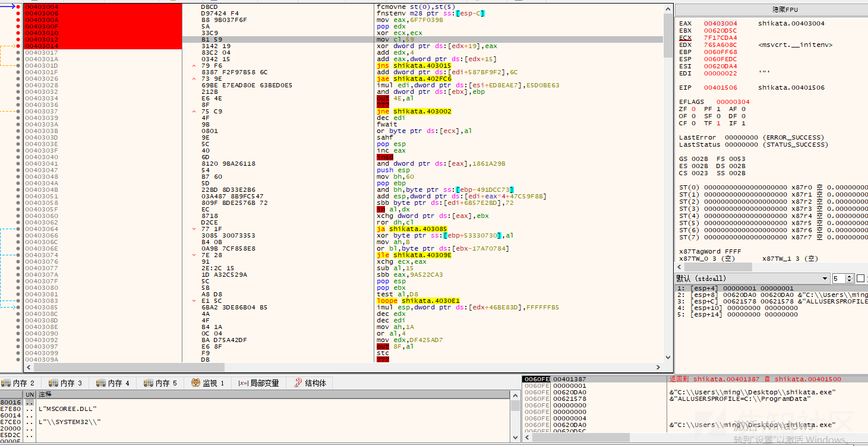Select dump row L"\\SYSTEM32\\"

pos(70,422)
